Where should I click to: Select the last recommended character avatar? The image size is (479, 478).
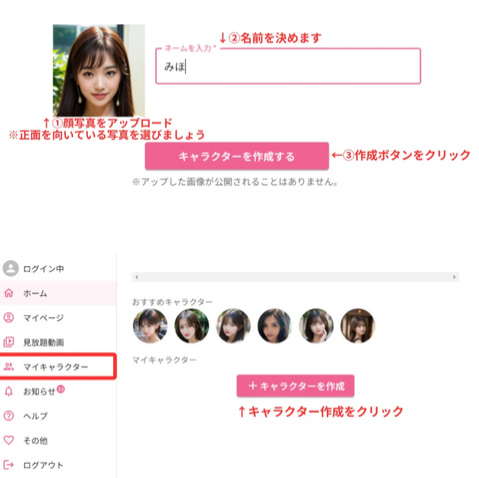[x=358, y=326]
